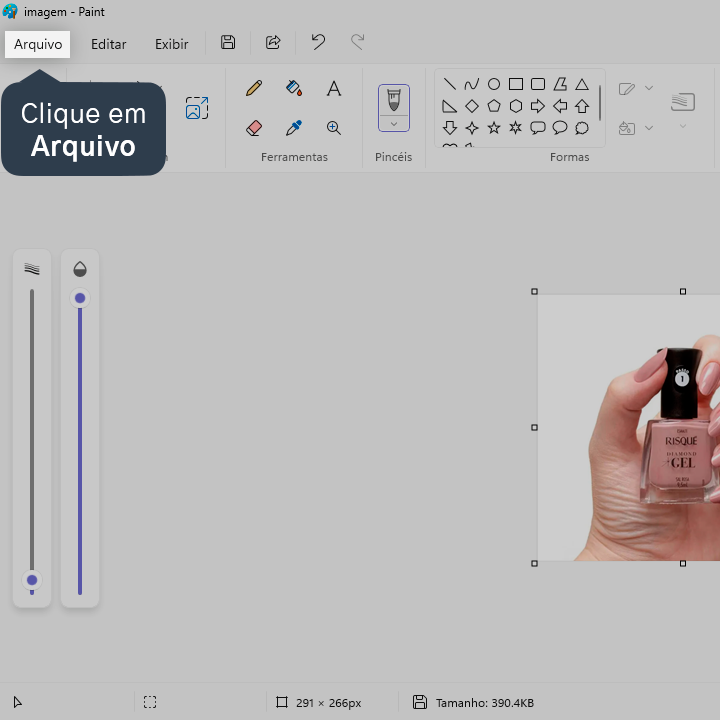Click the undo arrow icon
This screenshot has width=720, height=720.
pos(318,42)
